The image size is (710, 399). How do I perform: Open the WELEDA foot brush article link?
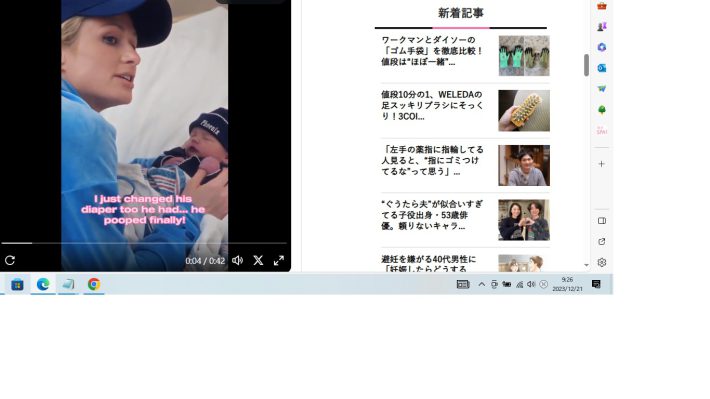(x=432, y=106)
